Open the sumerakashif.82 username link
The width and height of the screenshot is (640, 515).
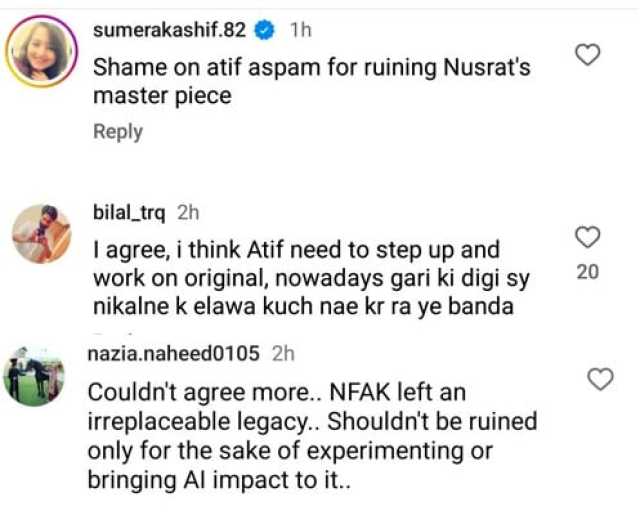[x=169, y=30]
